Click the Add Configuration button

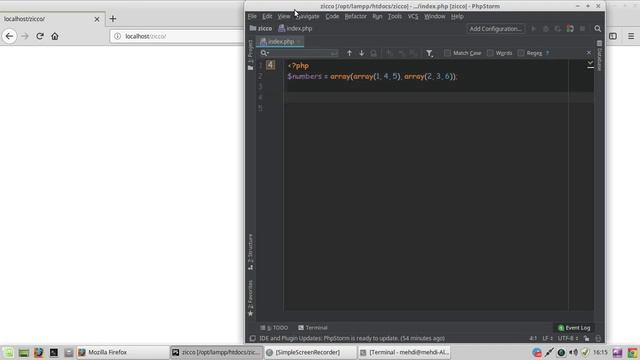(495, 29)
